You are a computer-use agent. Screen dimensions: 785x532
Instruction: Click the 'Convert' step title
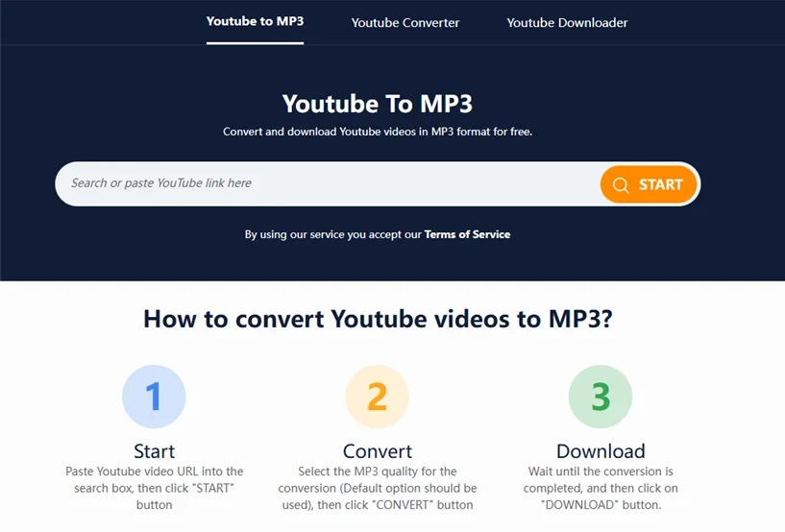(378, 451)
